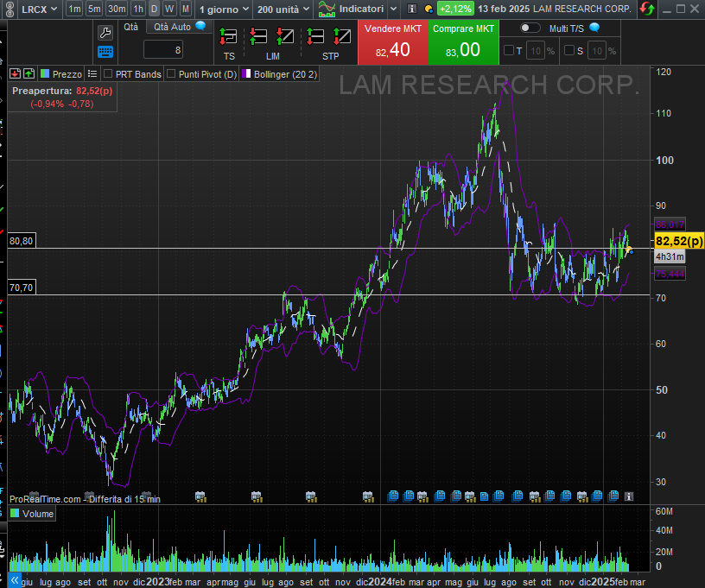This screenshot has width=705, height=588.
Task: Expand the arrow next to Indicatori
Action: coord(393,9)
